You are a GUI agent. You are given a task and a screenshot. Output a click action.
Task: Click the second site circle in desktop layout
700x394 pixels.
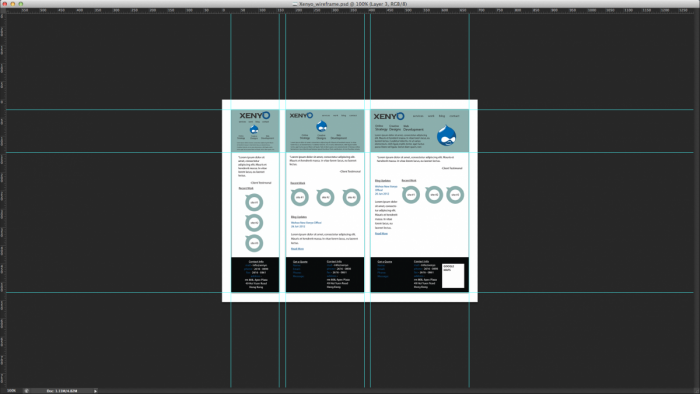tap(434, 195)
